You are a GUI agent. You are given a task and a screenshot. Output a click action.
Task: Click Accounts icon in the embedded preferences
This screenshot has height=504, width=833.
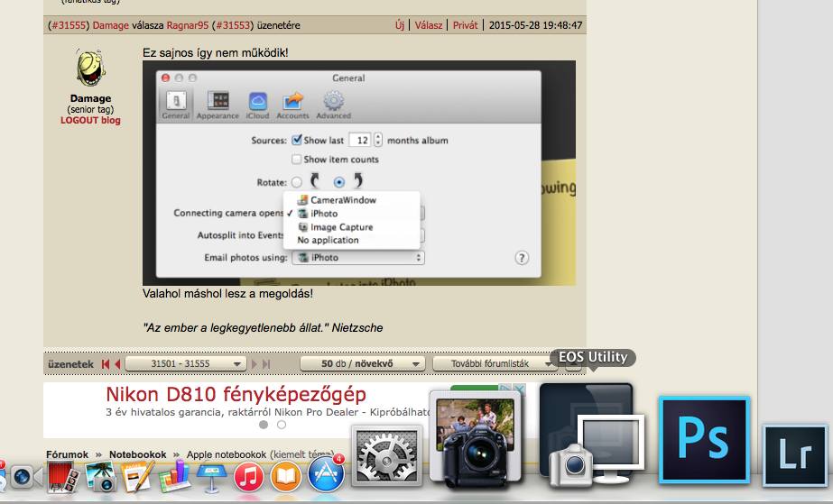pos(292,105)
